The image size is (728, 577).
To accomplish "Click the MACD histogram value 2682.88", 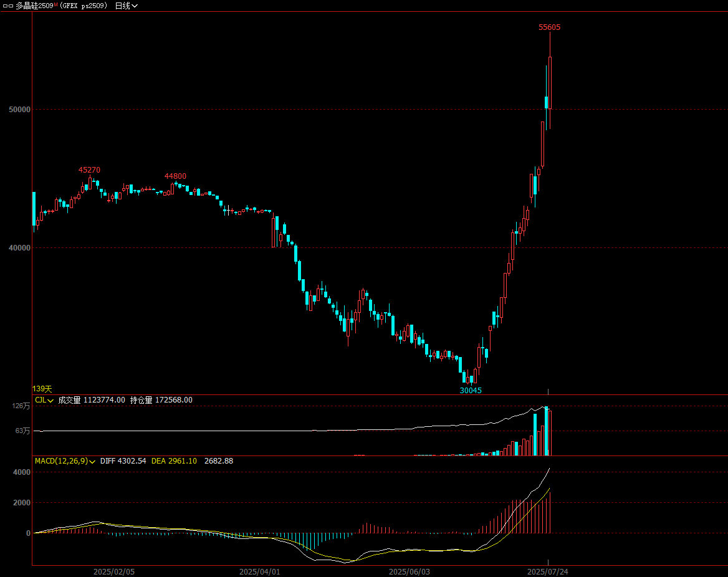I will tap(219, 461).
